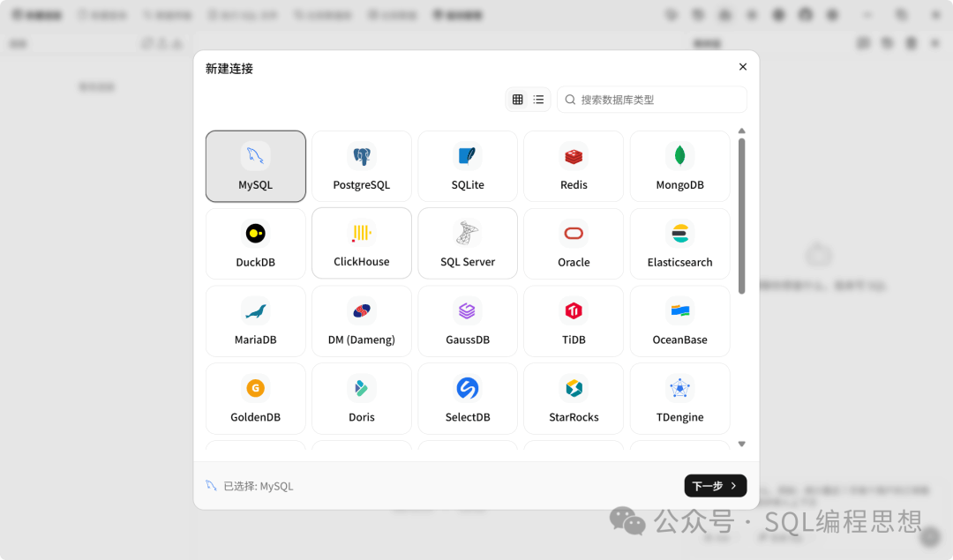The width and height of the screenshot is (953, 560).
Task: Choose the DM (Dameng) database
Action: click(x=362, y=321)
